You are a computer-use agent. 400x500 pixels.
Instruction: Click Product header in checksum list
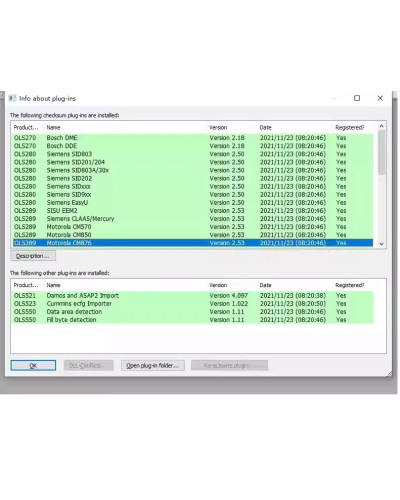(26, 127)
